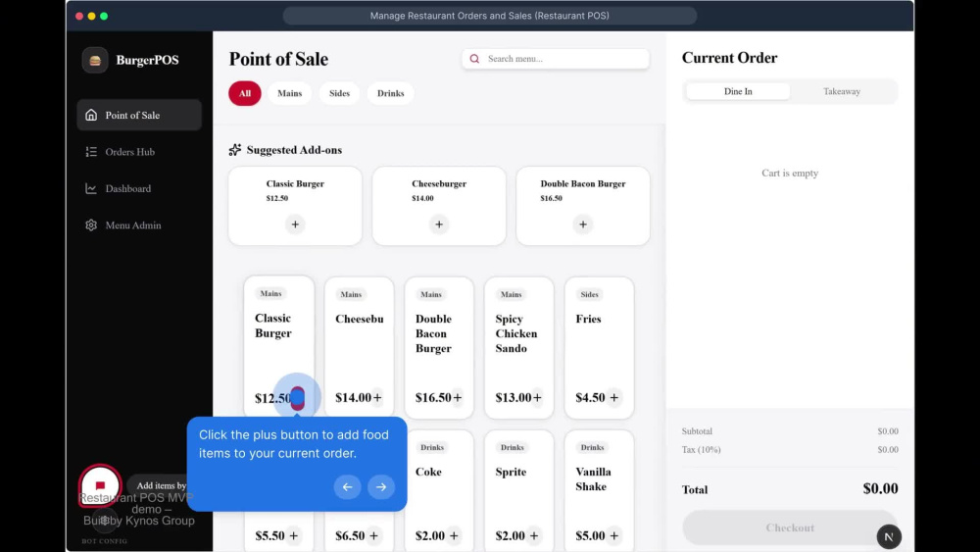Select the Classic Burger menu card

coord(279,346)
